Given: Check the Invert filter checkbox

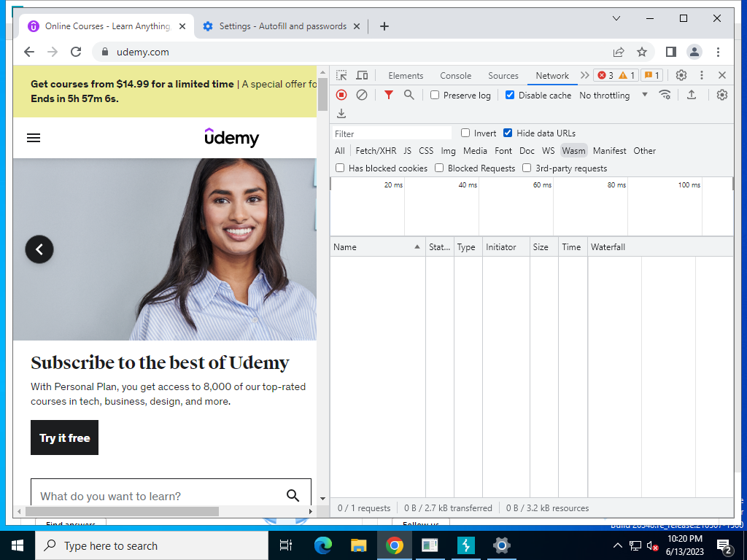Looking at the screenshot, I should (x=465, y=133).
